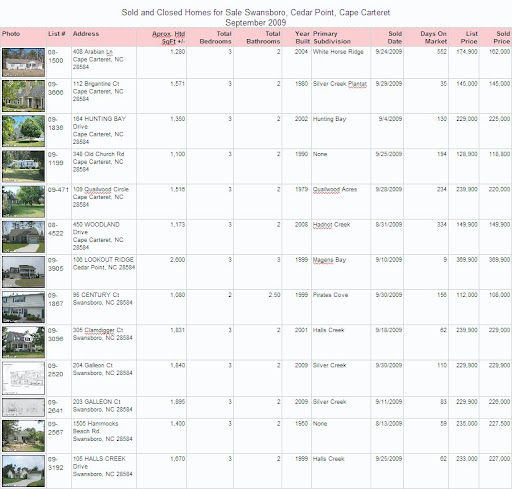This screenshot has width=512, height=489.
Task: Open floor plan thumbnail for 204 Galleon Ct
Action: 23,378
